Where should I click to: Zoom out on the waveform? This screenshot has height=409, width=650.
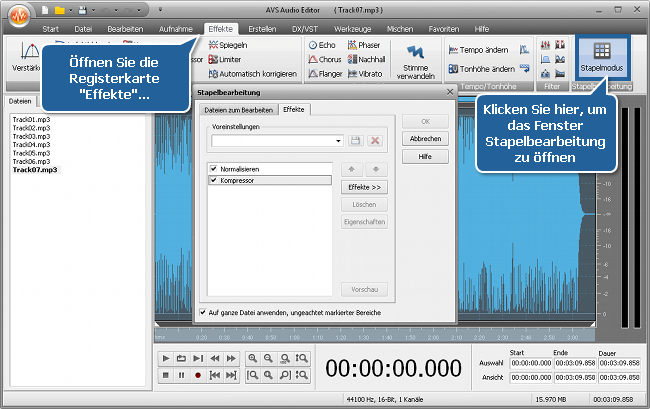point(269,358)
